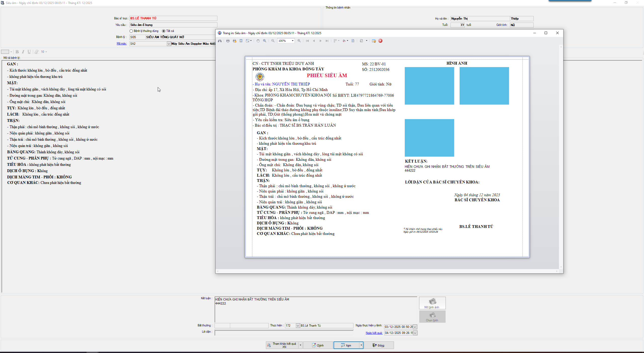This screenshot has width=644, height=353.
Task: Toggle bold formatting in description editor
Action: pos(17,52)
